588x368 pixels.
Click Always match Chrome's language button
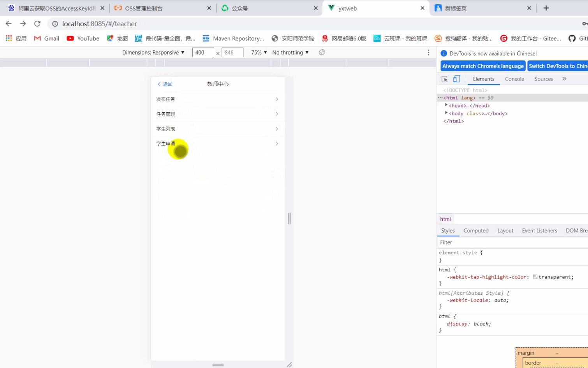coord(483,66)
